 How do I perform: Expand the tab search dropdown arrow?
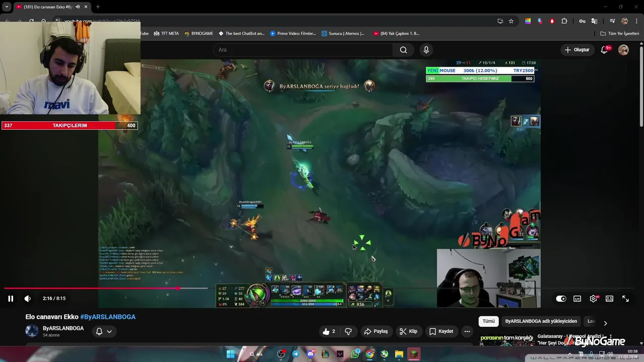pos(7,7)
